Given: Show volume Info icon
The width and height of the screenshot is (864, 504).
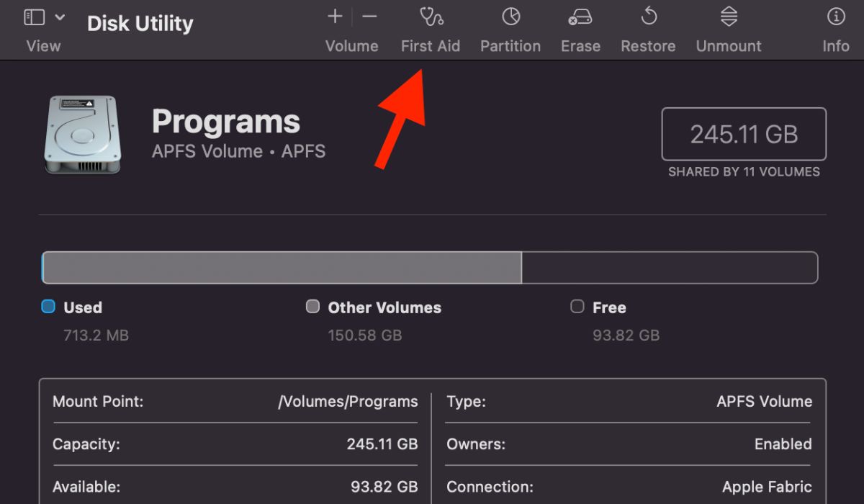Looking at the screenshot, I should [x=836, y=17].
